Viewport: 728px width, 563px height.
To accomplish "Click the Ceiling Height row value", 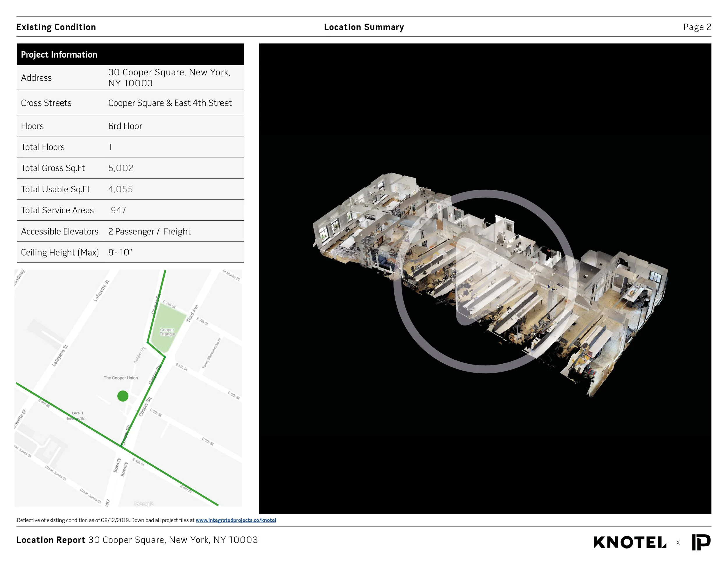I will pyautogui.click(x=120, y=252).
